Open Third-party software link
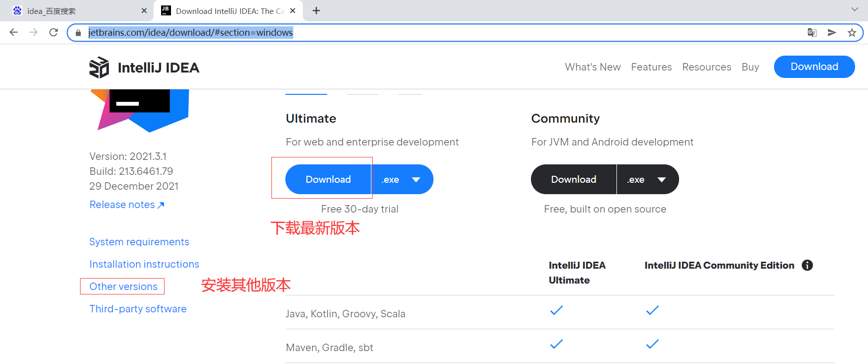The width and height of the screenshot is (868, 364). point(138,309)
